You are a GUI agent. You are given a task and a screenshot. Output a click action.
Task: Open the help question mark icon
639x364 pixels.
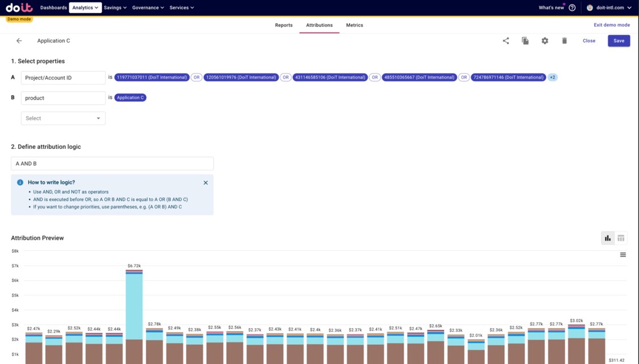click(x=572, y=8)
